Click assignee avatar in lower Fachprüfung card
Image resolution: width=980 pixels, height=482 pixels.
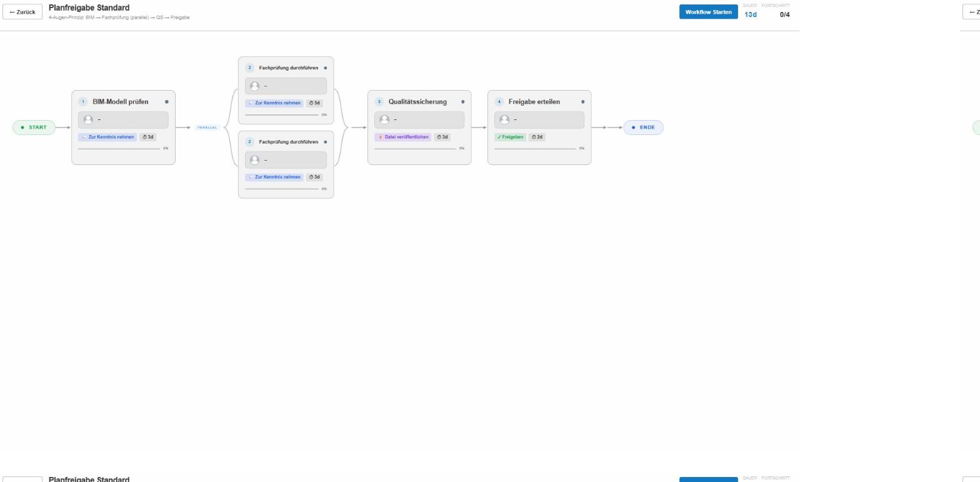[254, 160]
